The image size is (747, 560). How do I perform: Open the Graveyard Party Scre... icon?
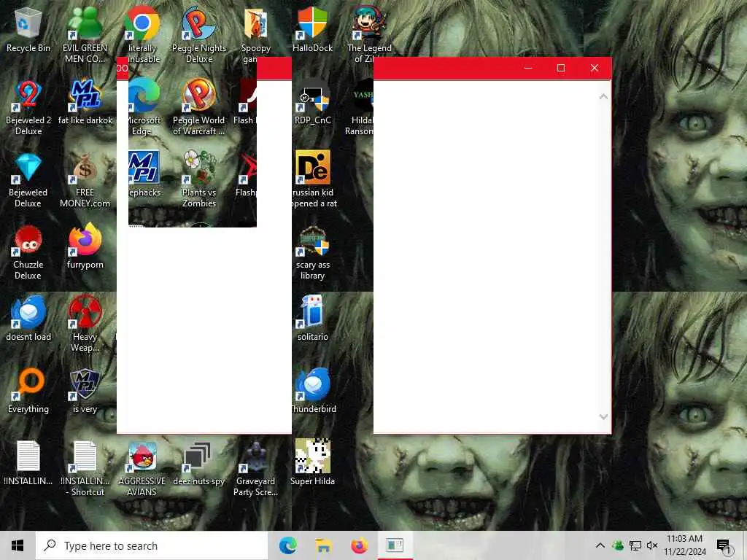(255, 469)
